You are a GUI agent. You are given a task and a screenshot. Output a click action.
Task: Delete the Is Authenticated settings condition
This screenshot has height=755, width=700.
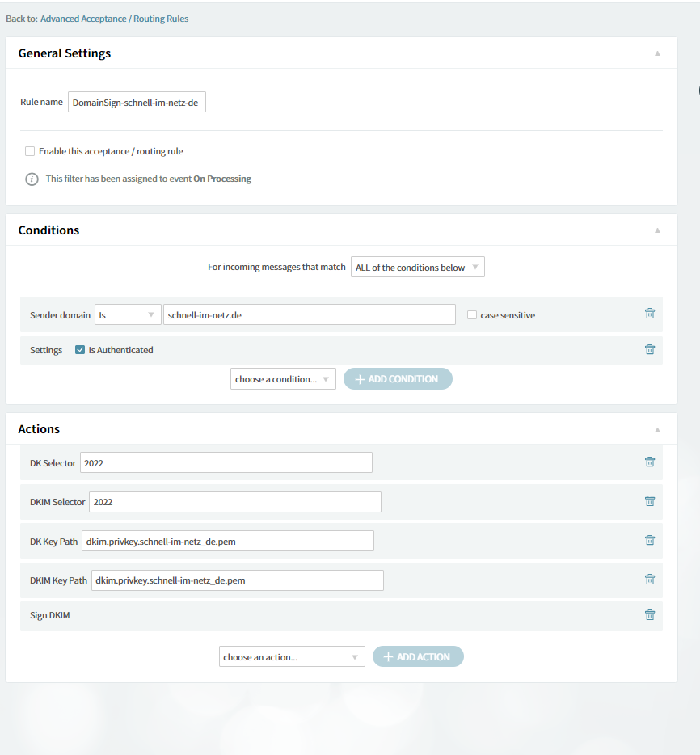click(649, 350)
